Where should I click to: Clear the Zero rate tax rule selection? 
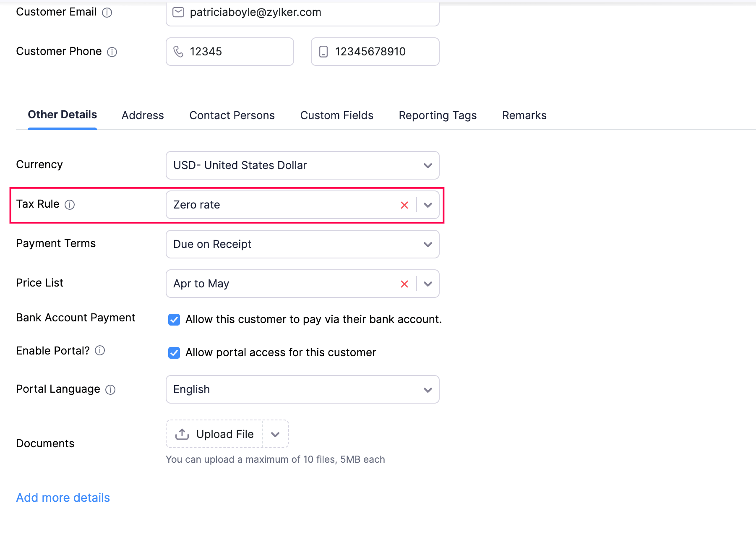point(404,205)
